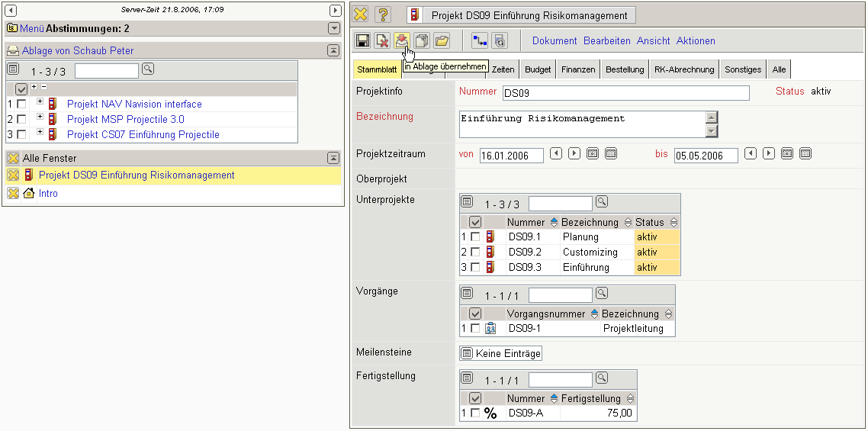Click search magnifier in Unterprojekte list
This screenshot has width=868, height=431.
(602, 203)
